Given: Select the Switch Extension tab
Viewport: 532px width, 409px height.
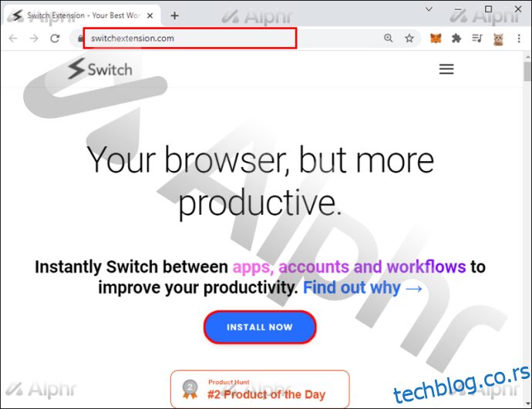Looking at the screenshot, I should [x=82, y=15].
